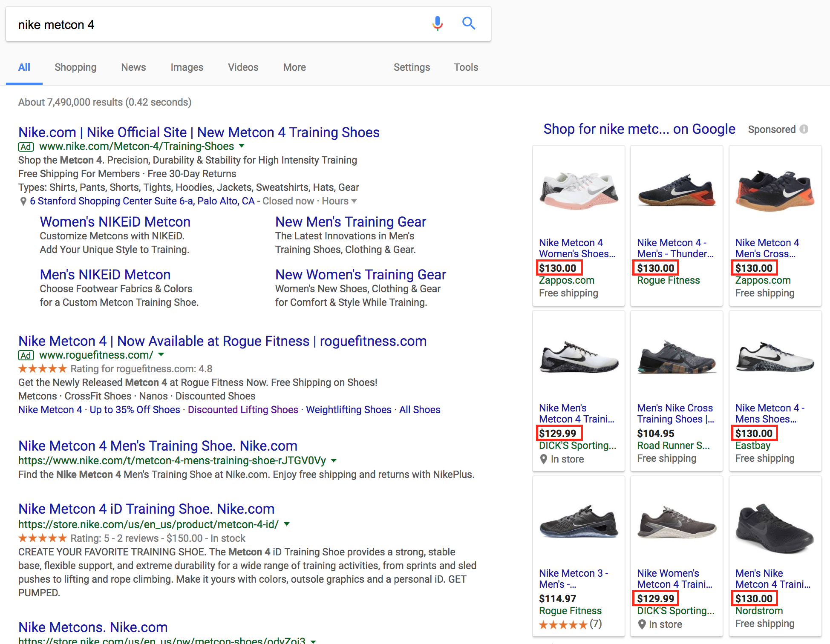Switch to the News tab

(133, 67)
